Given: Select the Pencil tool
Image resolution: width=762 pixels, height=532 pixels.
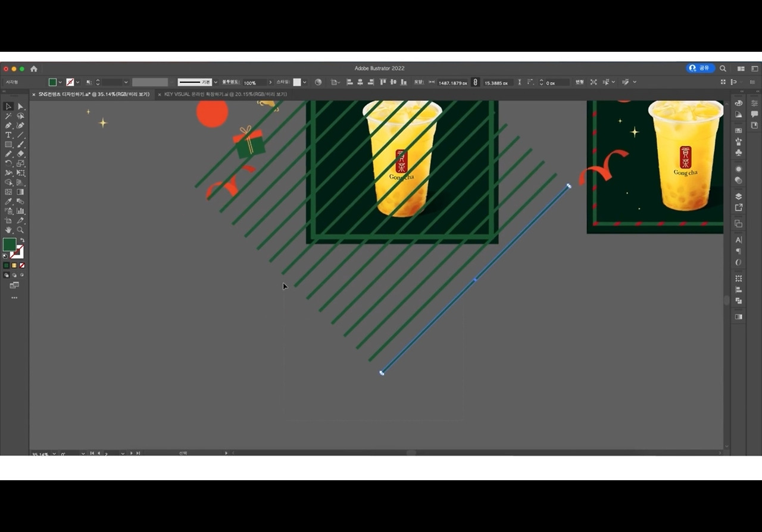Looking at the screenshot, I should coord(8,154).
